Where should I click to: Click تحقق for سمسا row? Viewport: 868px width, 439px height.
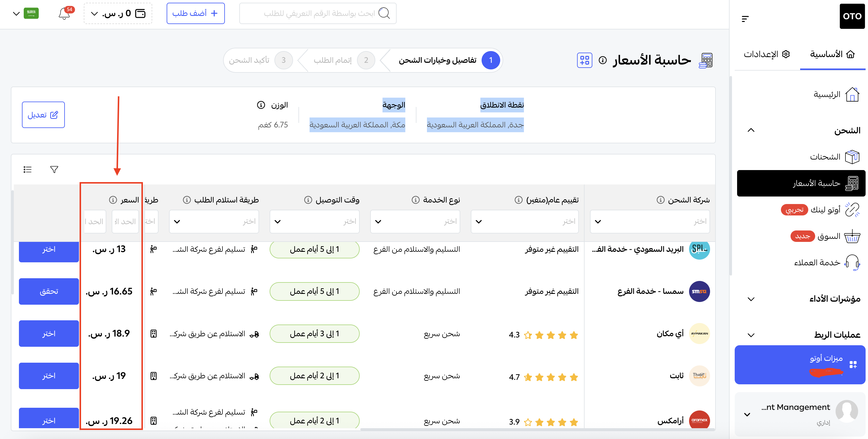coord(49,291)
